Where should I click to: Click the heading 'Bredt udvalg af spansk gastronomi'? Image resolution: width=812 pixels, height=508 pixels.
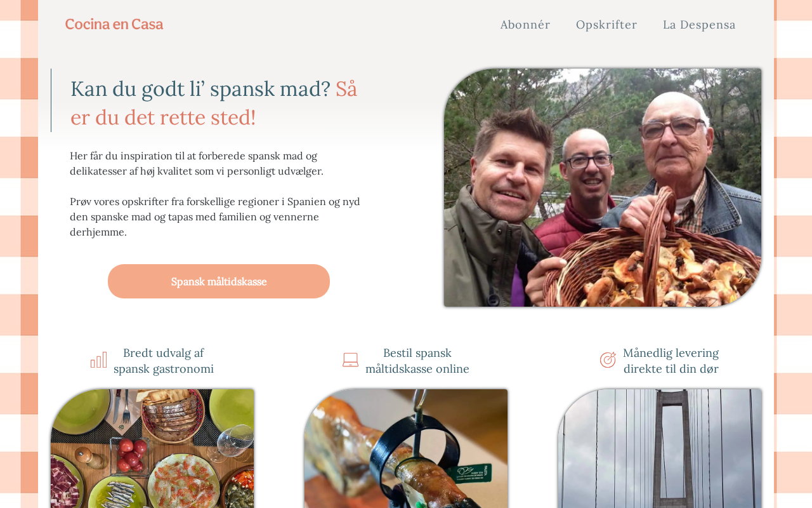(164, 361)
